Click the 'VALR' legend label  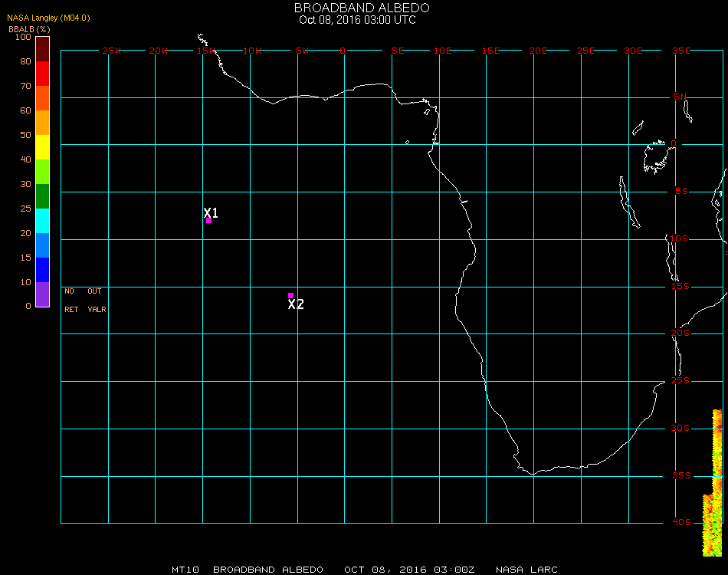click(x=97, y=309)
